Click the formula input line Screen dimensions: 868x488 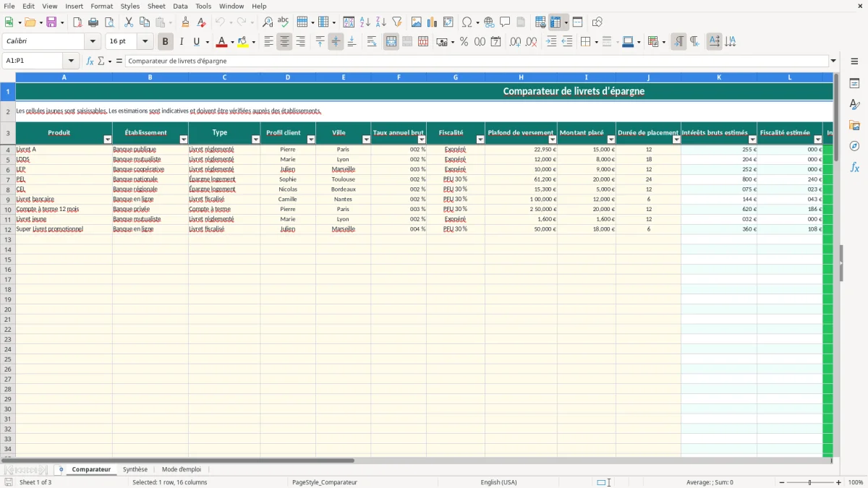click(477, 61)
